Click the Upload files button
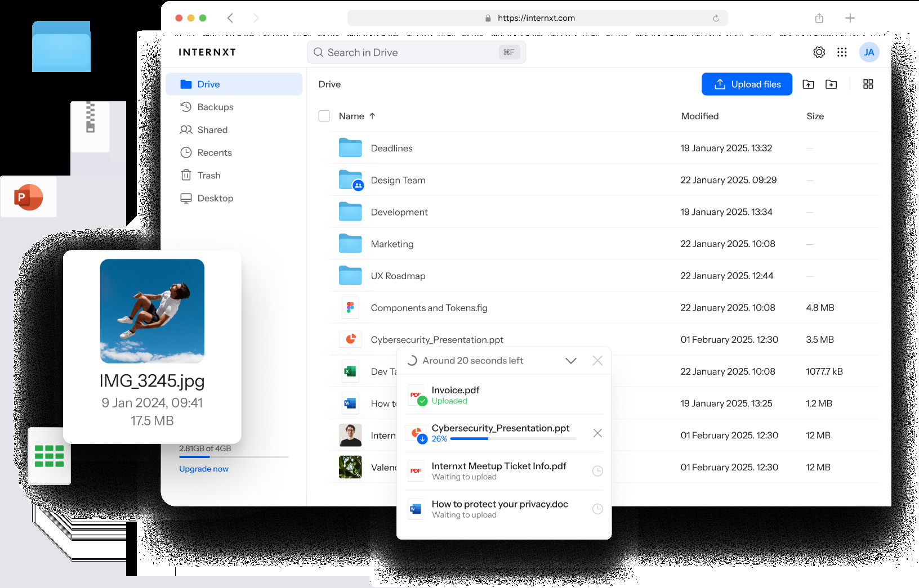This screenshot has width=919, height=588. click(x=747, y=84)
